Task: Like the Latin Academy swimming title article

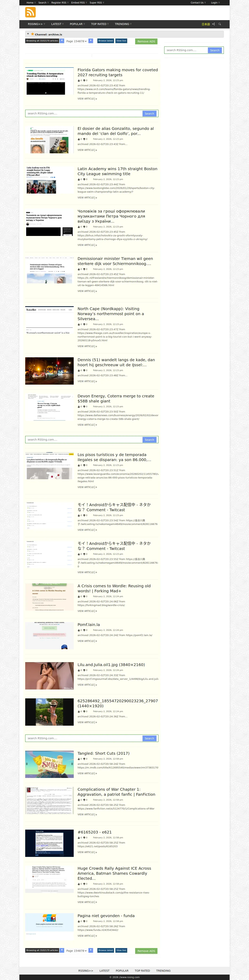Action: click(x=79, y=180)
